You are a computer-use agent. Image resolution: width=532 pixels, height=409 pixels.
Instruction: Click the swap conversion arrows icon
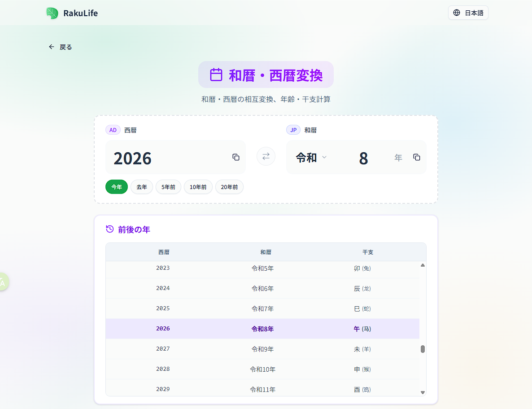tap(266, 156)
